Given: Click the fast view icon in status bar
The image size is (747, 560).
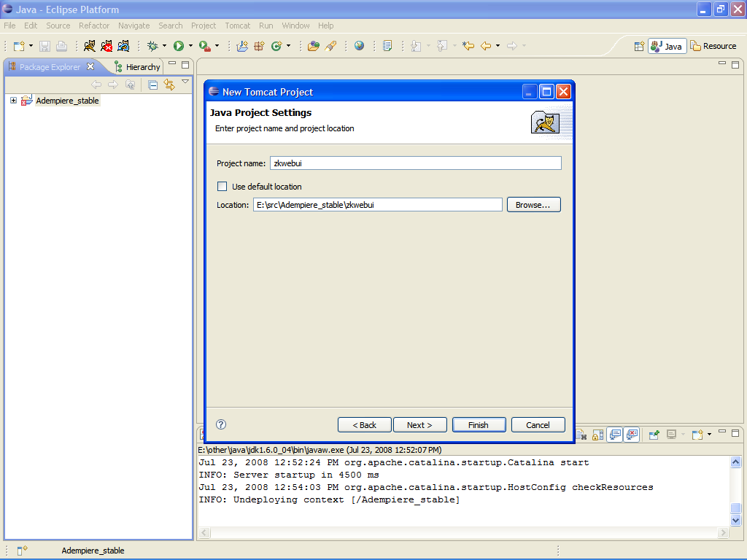Looking at the screenshot, I should pyautogui.click(x=22, y=551).
